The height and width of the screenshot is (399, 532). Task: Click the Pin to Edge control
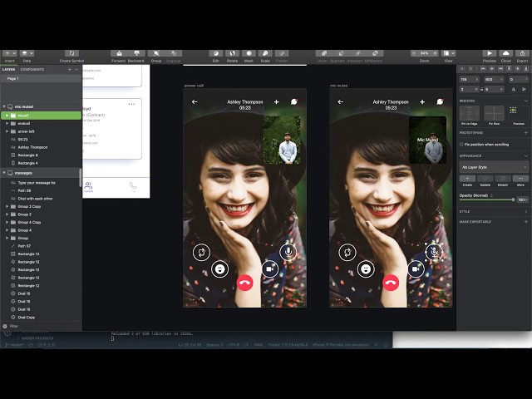click(469, 114)
